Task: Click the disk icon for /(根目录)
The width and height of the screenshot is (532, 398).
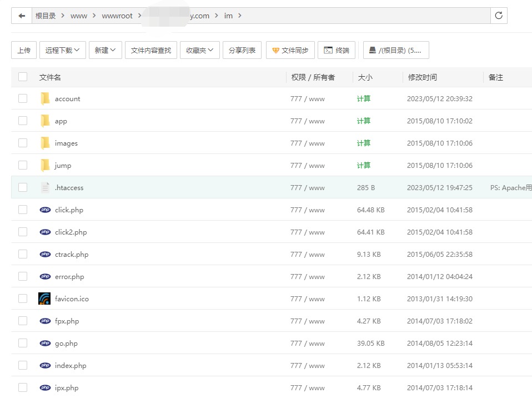Action: pyautogui.click(x=372, y=50)
